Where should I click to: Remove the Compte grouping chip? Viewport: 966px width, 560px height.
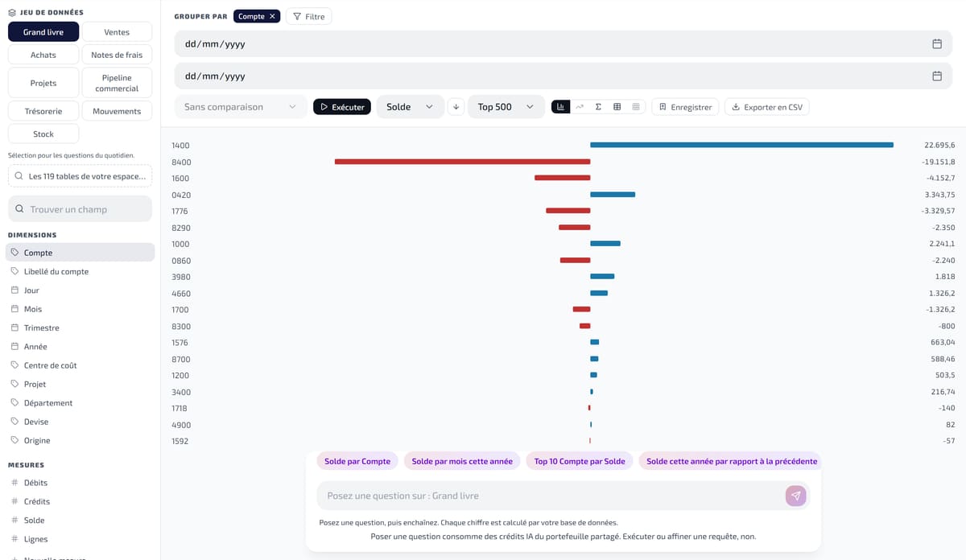272,16
